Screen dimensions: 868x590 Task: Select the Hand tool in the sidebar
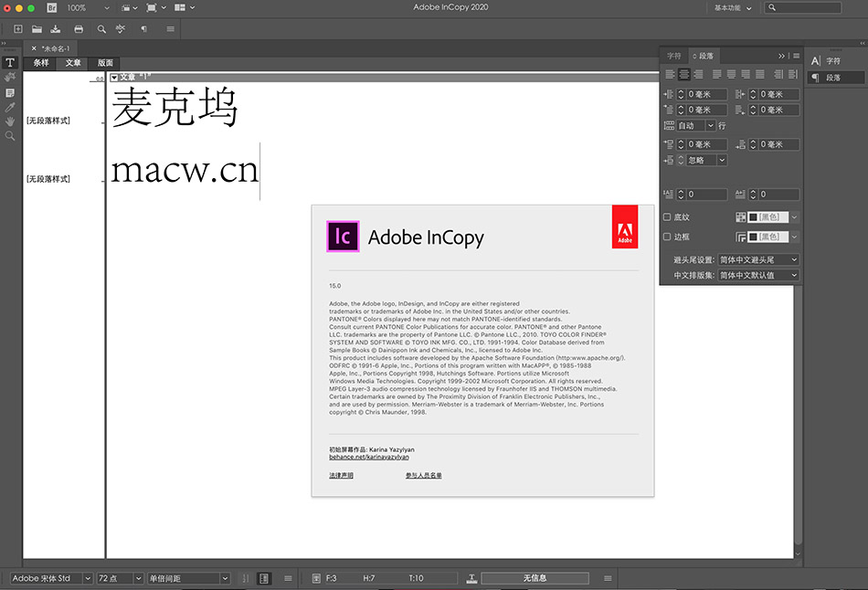[x=10, y=119]
